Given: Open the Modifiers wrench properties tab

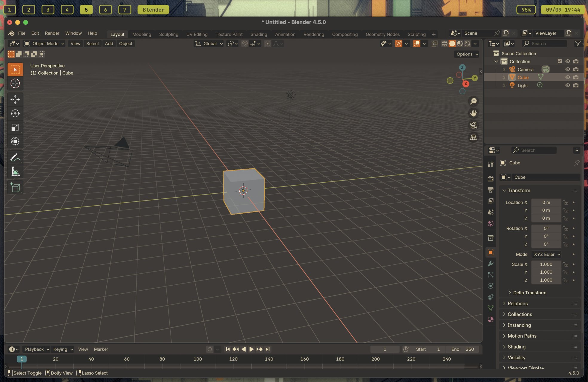Looking at the screenshot, I should pos(490,264).
